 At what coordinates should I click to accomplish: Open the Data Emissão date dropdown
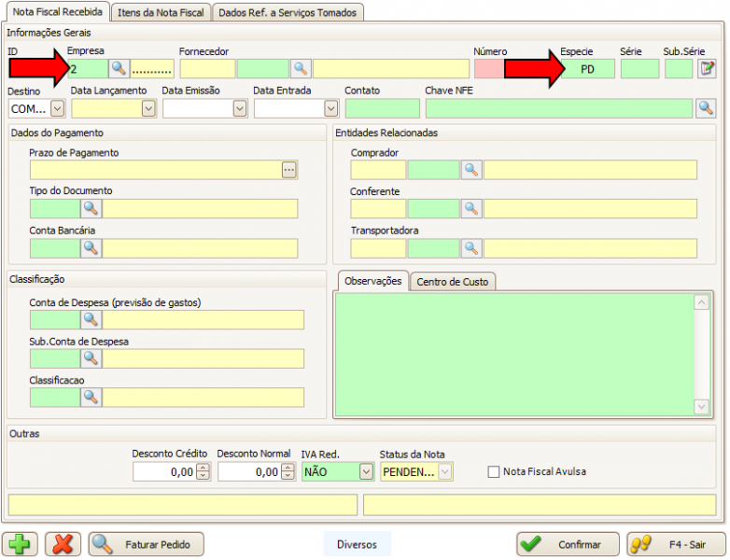tap(240, 108)
